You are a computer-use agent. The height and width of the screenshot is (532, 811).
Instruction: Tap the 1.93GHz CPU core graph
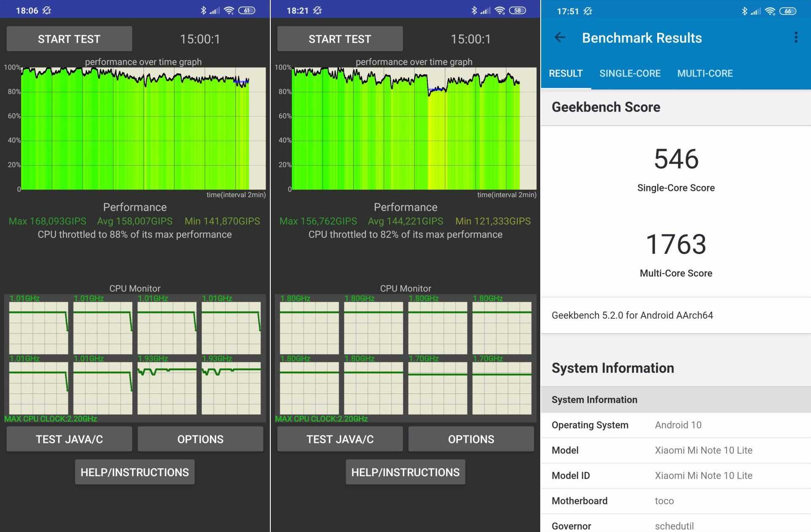click(x=167, y=388)
